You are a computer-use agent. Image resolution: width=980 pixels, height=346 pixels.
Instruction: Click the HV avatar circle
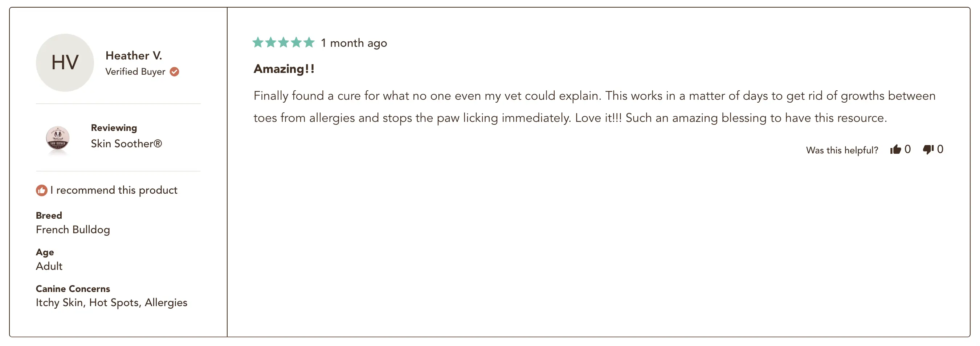coord(65,63)
